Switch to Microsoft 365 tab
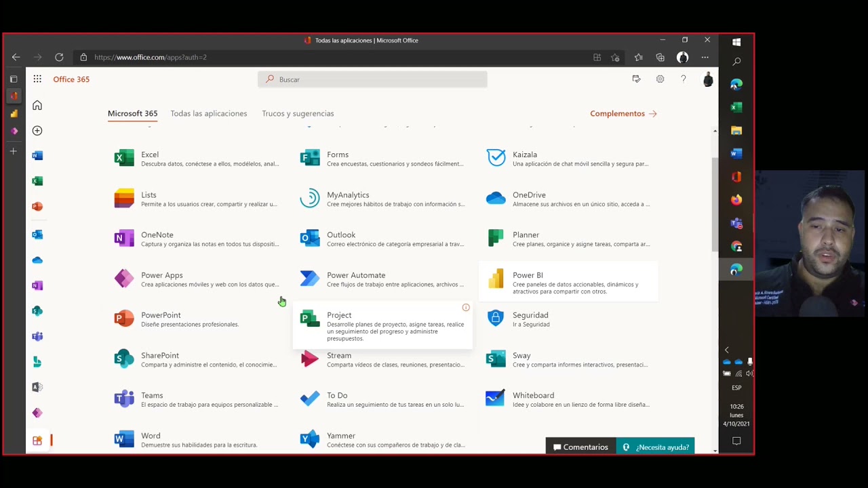868x488 pixels. 132,113
